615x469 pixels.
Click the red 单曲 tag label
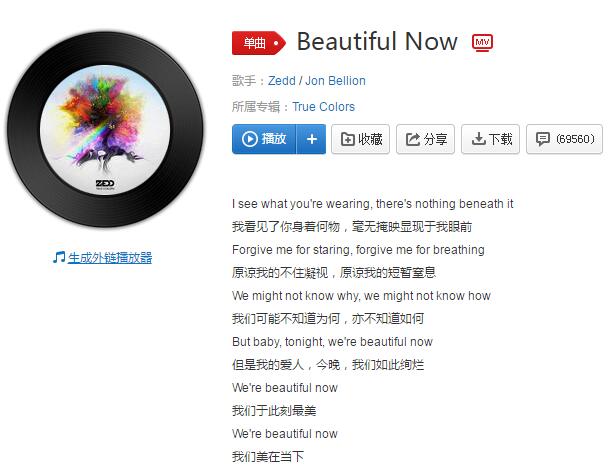(x=259, y=43)
